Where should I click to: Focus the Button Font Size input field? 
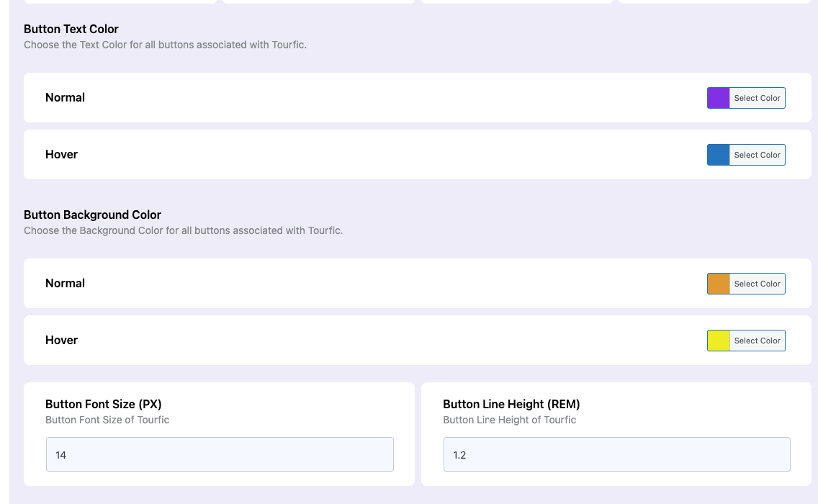tap(220, 454)
